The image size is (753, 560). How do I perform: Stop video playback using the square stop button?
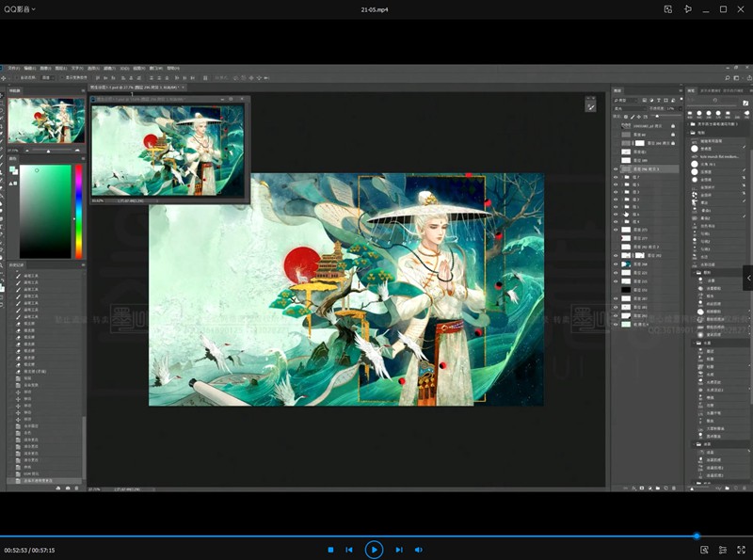click(x=330, y=550)
